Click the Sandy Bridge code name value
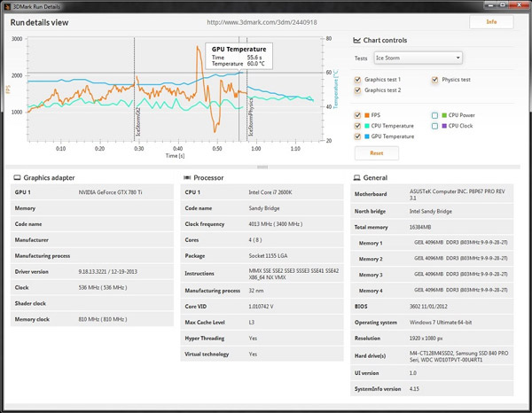The width and height of the screenshot is (532, 413). 264,208
